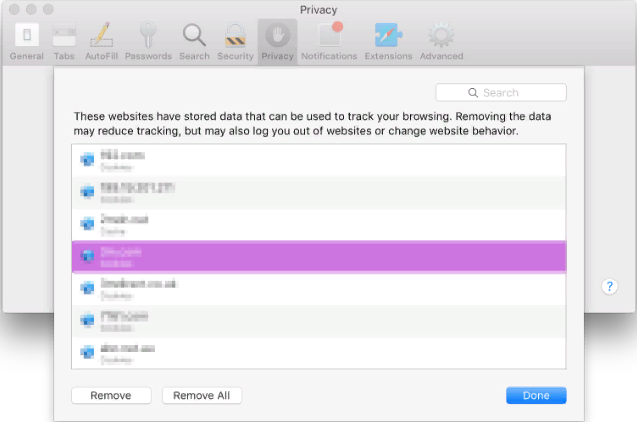The width and height of the screenshot is (637, 422).
Task: Select the purple highlighted website row
Action: (x=319, y=256)
